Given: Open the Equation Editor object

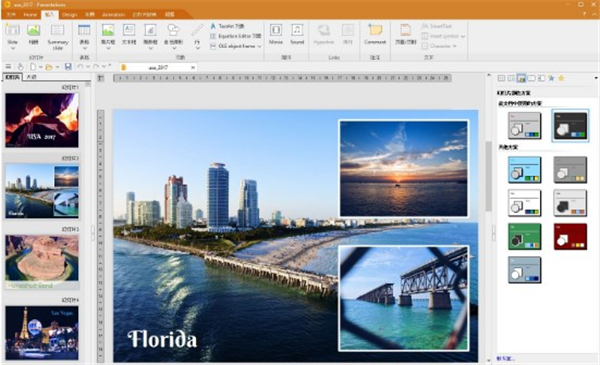Looking at the screenshot, I should (x=235, y=36).
